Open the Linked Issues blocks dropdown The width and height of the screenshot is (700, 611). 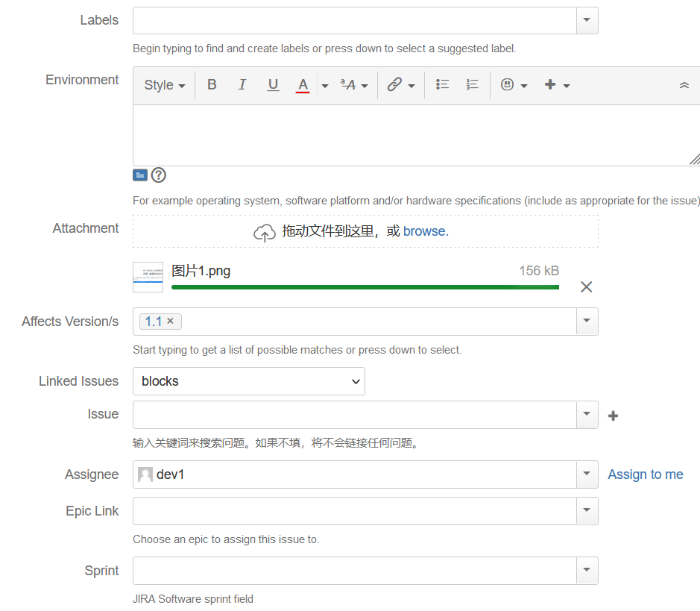pos(249,381)
